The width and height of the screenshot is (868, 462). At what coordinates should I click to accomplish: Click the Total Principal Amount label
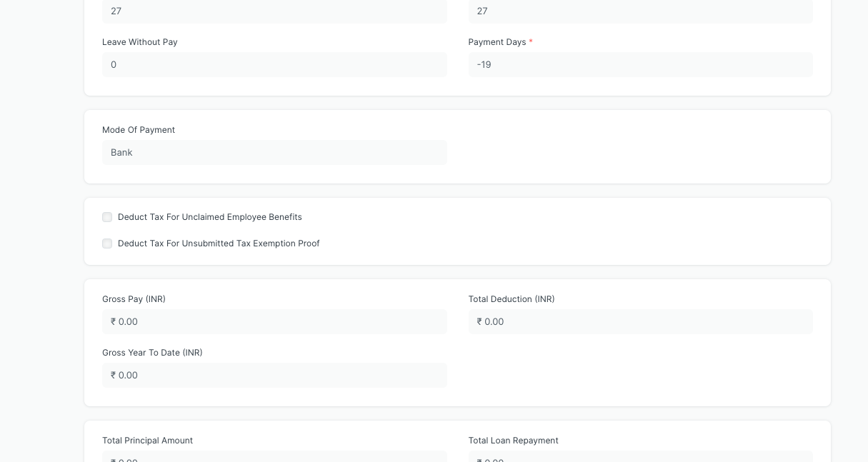147,441
